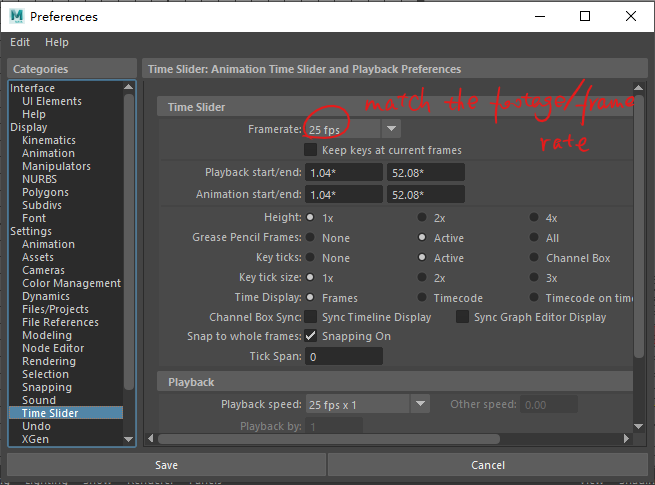
Task: Click the Tick Span input field
Action: point(344,357)
